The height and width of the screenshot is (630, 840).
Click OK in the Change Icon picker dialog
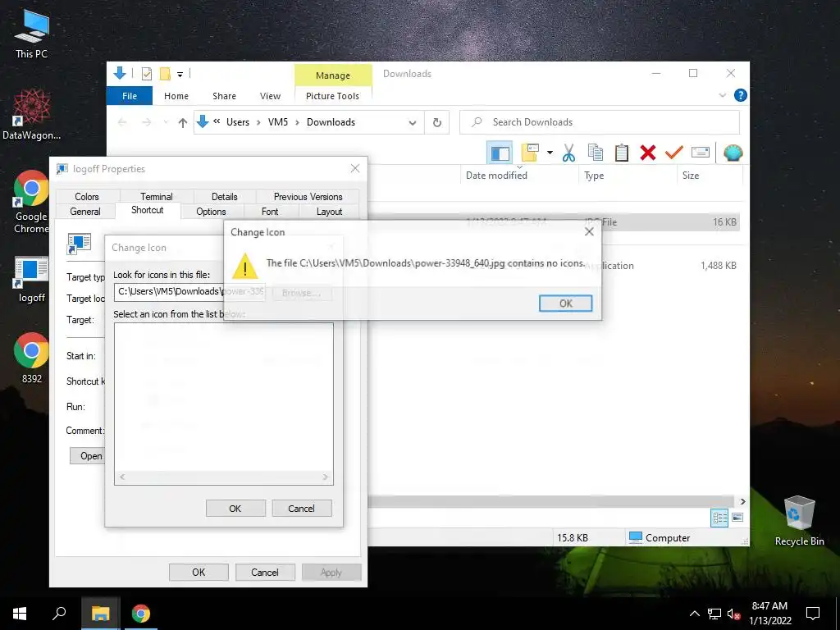pyautogui.click(x=235, y=509)
